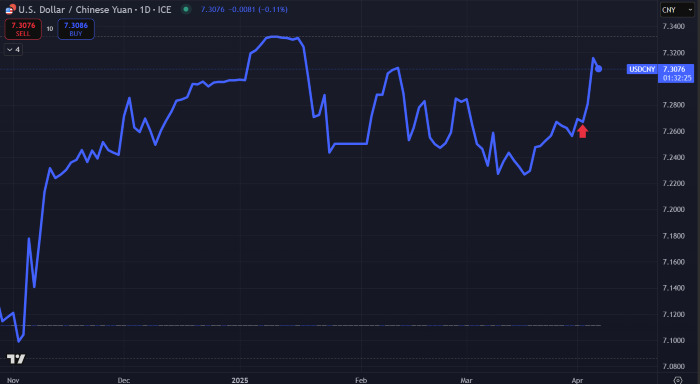The image size is (700, 384).
Task: Click the 7.3076 SELL button
Action: [x=23, y=29]
